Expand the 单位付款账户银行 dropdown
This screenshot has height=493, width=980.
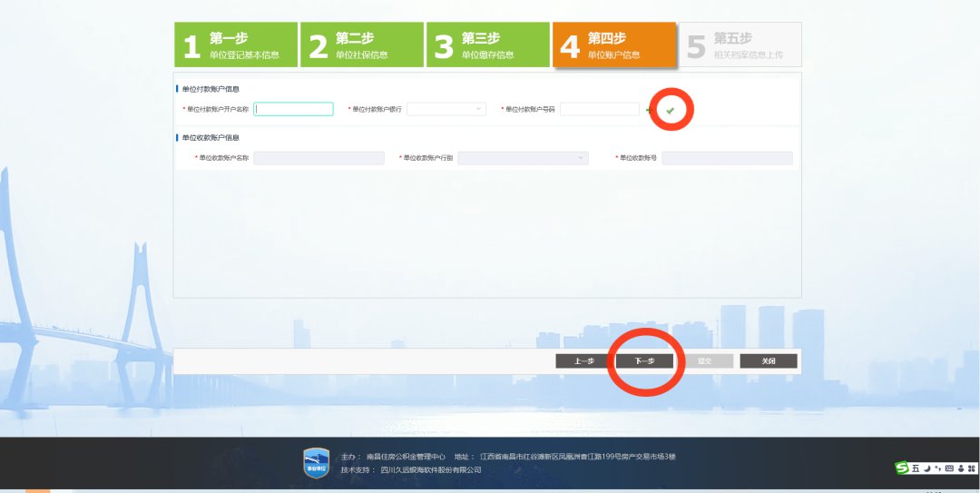(x=446, y=109)
